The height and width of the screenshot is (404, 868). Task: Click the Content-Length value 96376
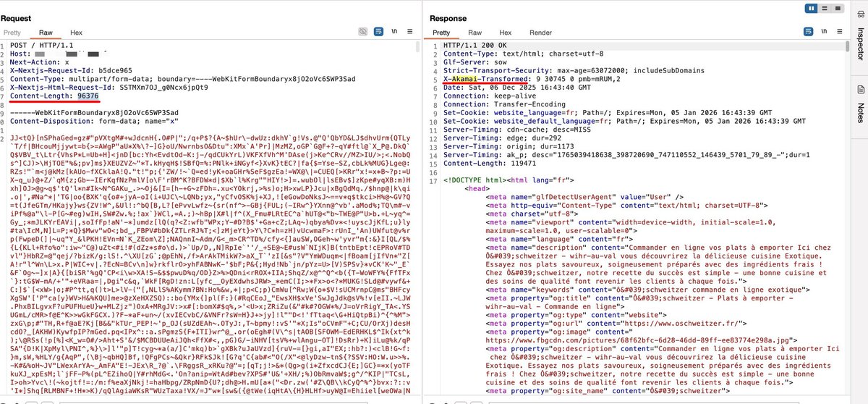point(88,95)
